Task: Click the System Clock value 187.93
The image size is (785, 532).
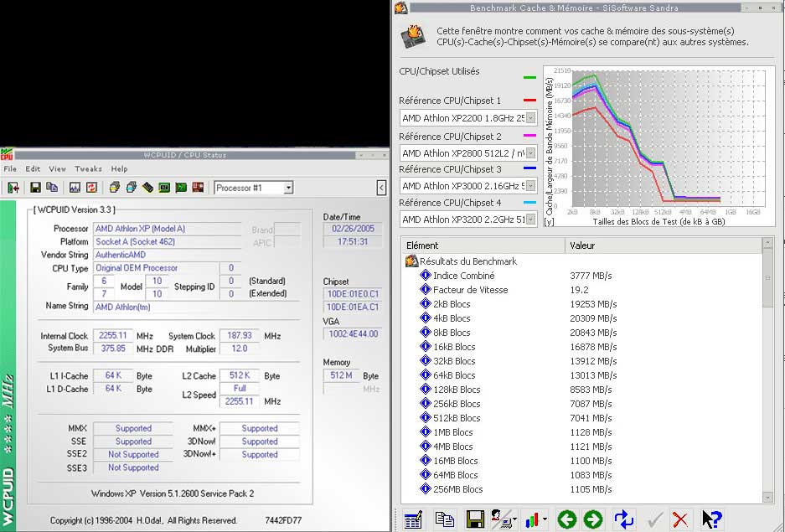Action: click(240, 335)
